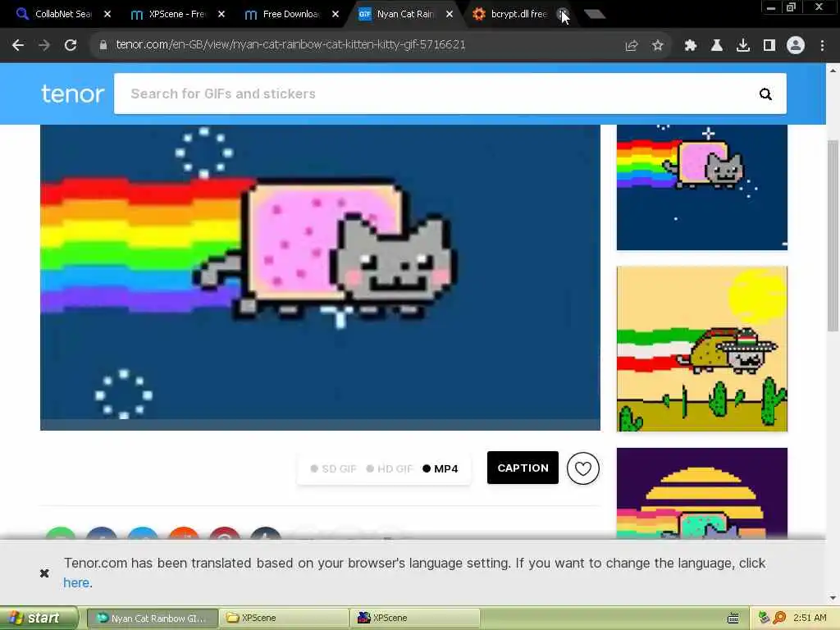Reload the page with the refresh icon

[71, 46]
